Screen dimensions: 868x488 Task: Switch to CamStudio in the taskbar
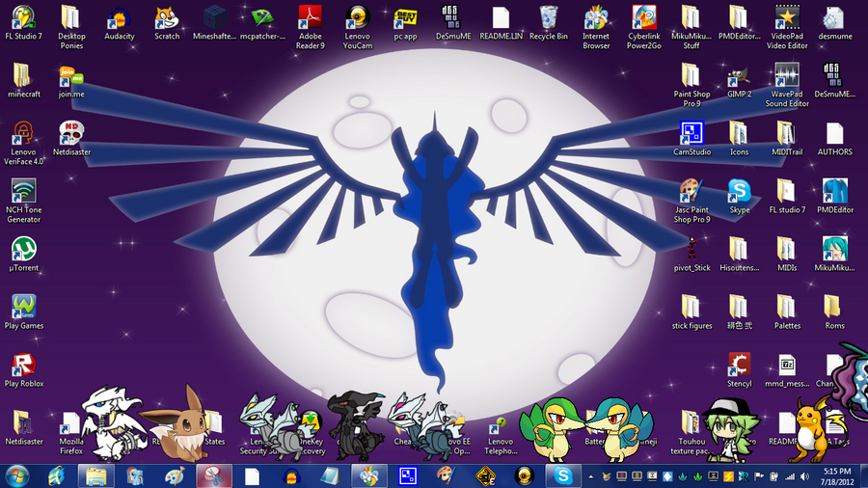(408, 475)
